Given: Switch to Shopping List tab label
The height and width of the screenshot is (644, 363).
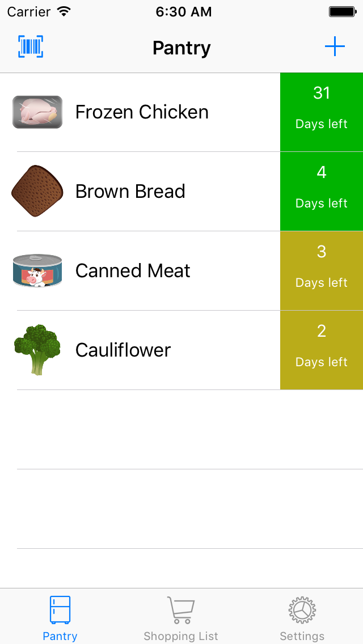Looking at the screenshot, I should [181, 636].
